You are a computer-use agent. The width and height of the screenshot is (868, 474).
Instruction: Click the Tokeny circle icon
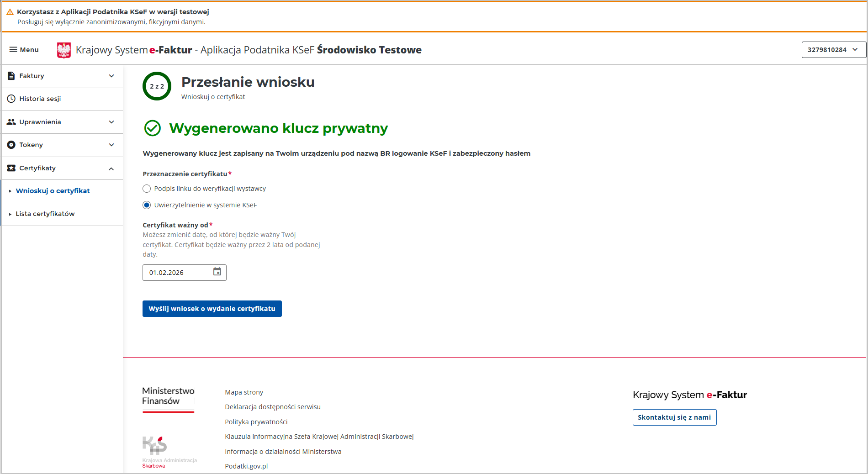click(11, 145)
